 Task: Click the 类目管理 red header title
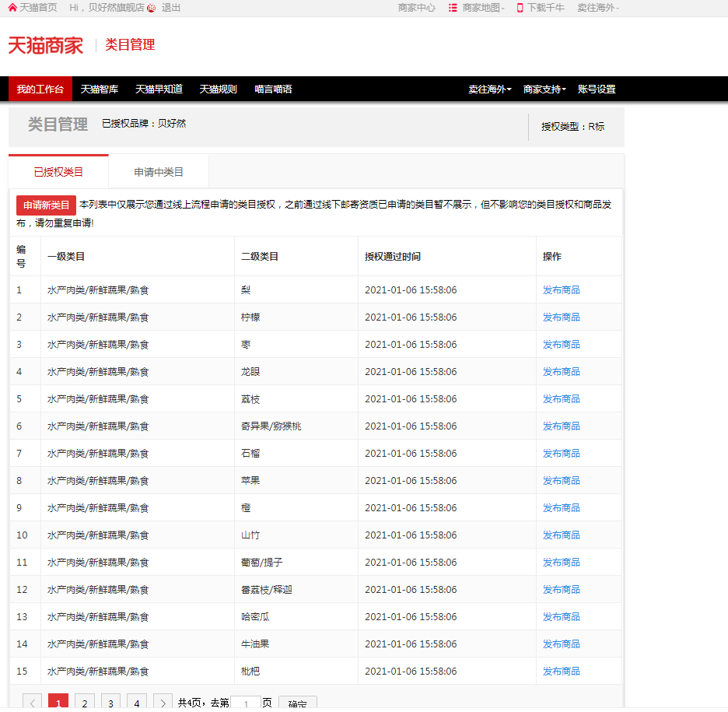[130, 44]
